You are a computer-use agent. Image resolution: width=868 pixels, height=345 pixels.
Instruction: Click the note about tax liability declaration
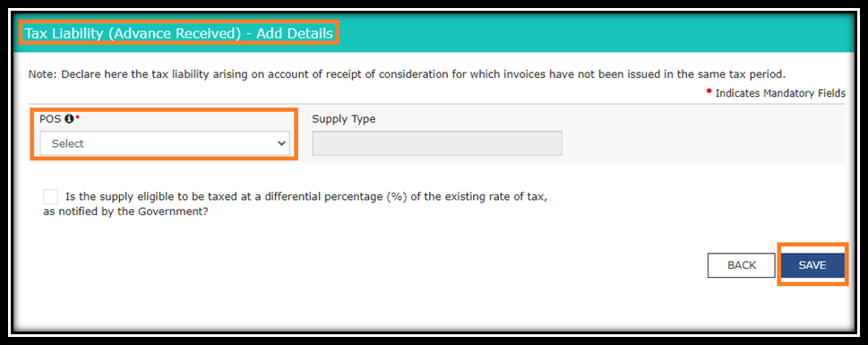(407, 73)
